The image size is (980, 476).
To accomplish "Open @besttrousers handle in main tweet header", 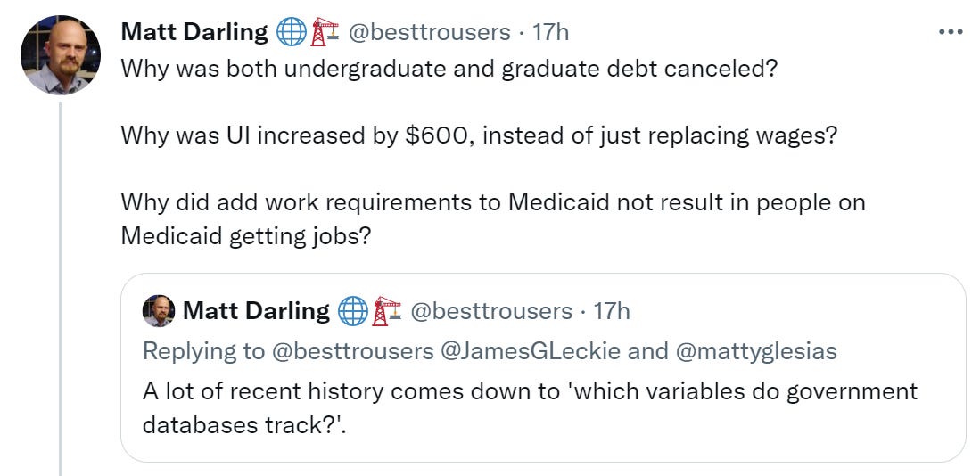I will tap(428, 32).
